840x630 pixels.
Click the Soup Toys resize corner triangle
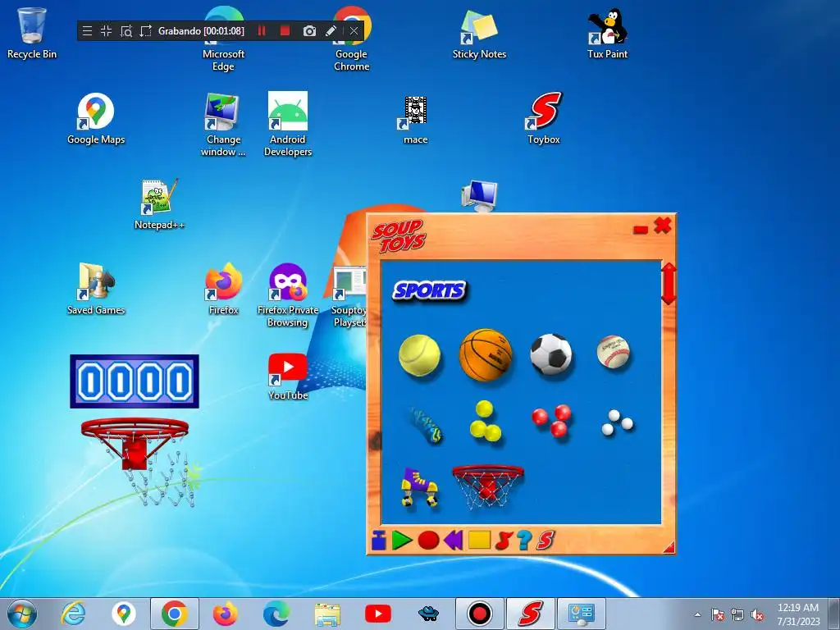669,547
